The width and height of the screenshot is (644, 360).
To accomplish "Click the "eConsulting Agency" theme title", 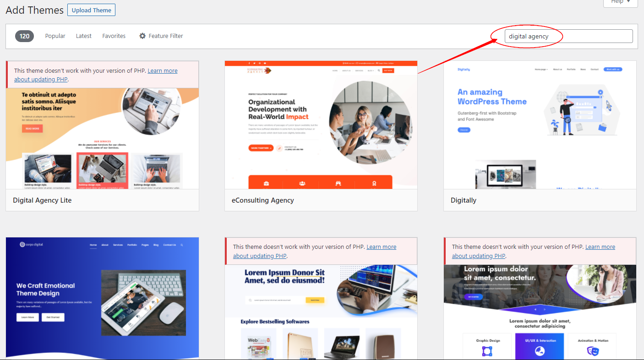I will 263,200.
